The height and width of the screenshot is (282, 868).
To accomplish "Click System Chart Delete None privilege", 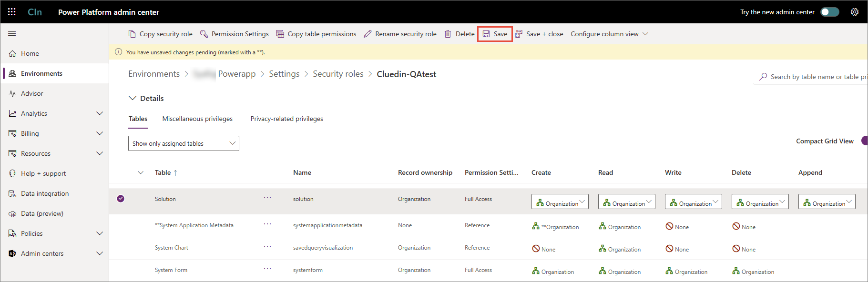I will [x=744, y=249].
